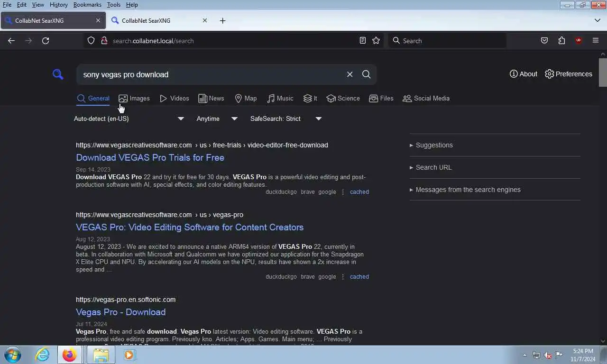
Task: Open the Help menu
Action: (132, 5)
